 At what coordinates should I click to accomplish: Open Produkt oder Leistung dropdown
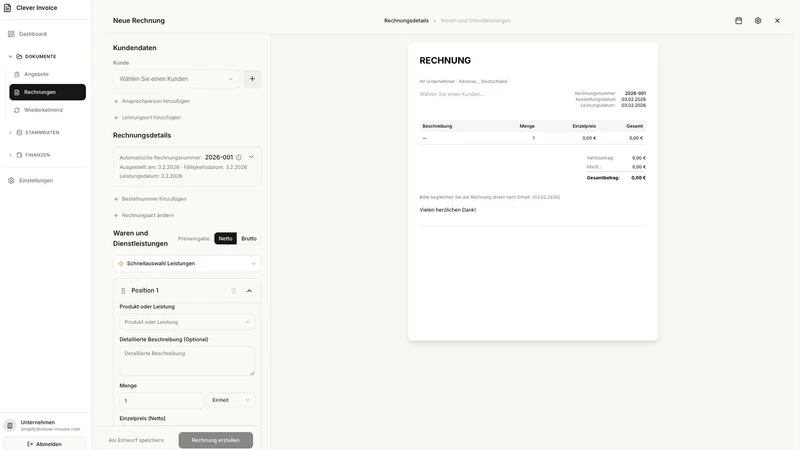[187, 322]
